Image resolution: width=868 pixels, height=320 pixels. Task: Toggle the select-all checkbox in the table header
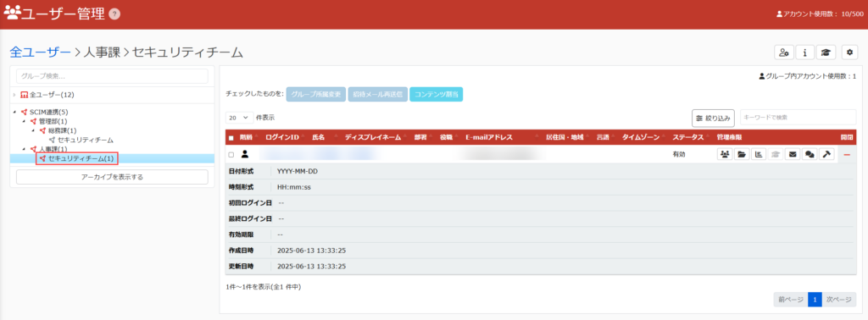231,138
